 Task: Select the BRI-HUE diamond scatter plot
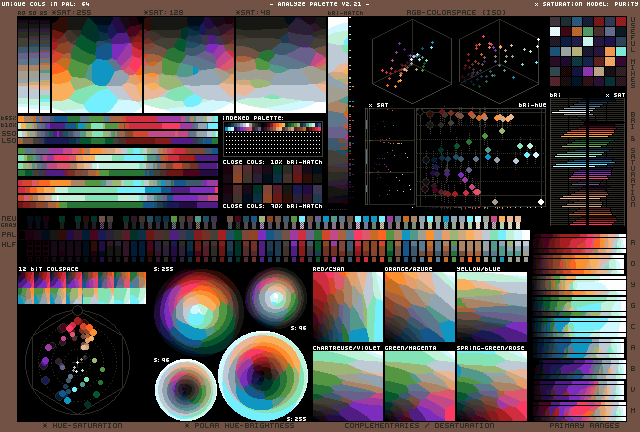click(481, 157)
